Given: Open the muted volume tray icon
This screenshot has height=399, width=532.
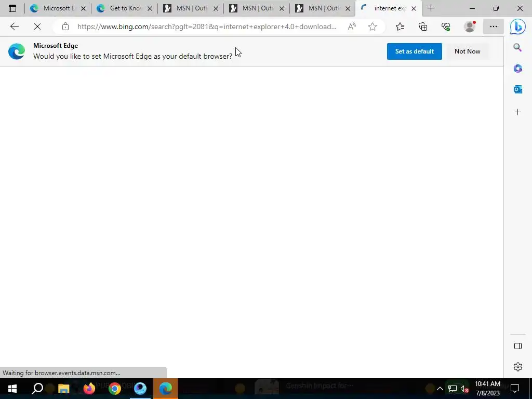Looking at the screenshot, I should point(464,389).
